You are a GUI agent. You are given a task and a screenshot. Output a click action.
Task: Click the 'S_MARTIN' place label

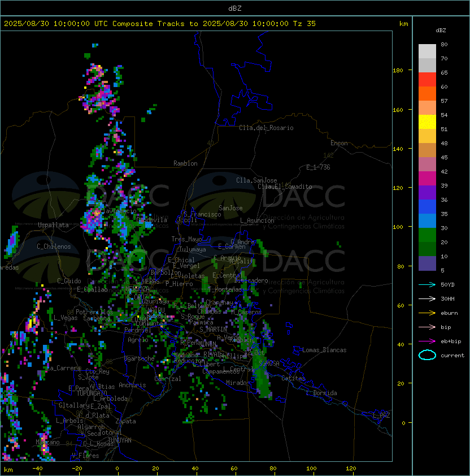pyautogui.click(x=214, y=330)
